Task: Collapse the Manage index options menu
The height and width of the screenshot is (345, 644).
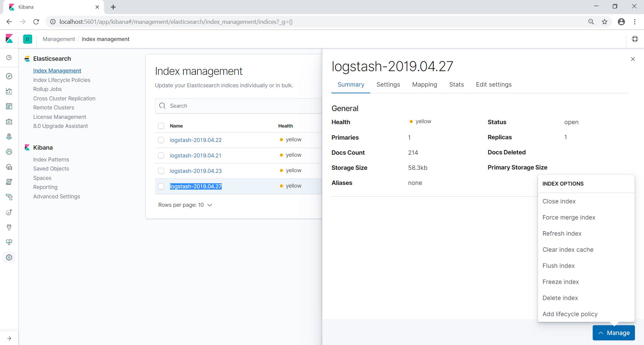Action: [613, 333]
